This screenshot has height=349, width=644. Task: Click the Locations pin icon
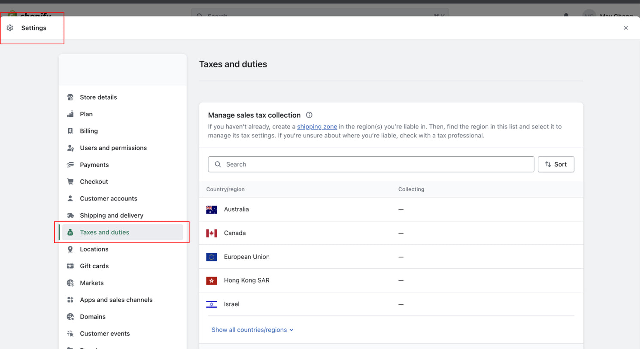coord(70,249)
